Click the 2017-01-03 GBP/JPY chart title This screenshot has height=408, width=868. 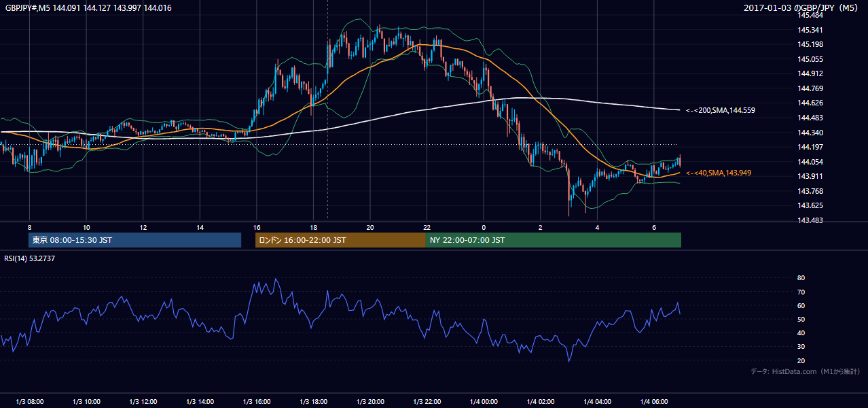(801, 8)
